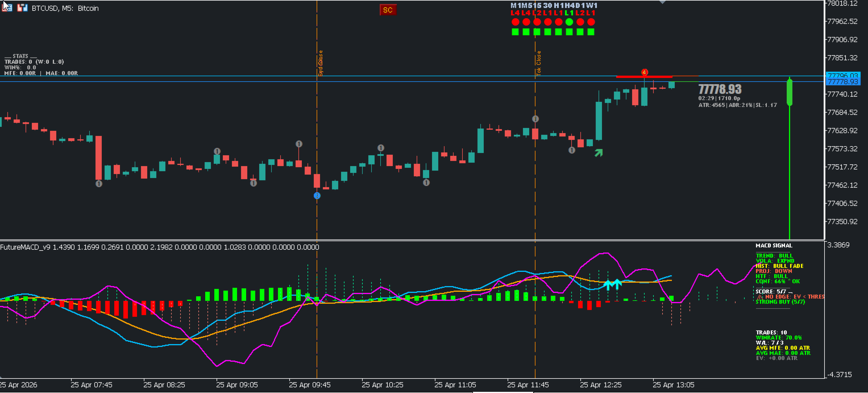Click the HTF: BULL line
The height and width of the screenshot is (393, 868).
click(x=772, y=276)
